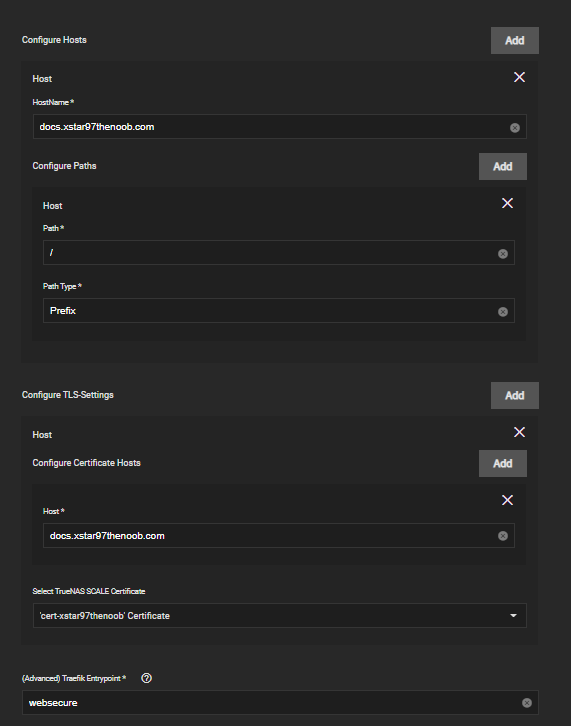Viewport: 571px width, 726px height.
Task: Add a new TLS-Settings entry
Action: point(515,395)
